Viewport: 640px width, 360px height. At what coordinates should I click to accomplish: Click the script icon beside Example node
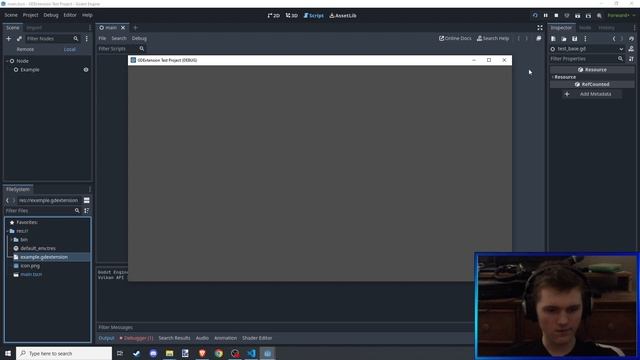[x=86, y=70]
